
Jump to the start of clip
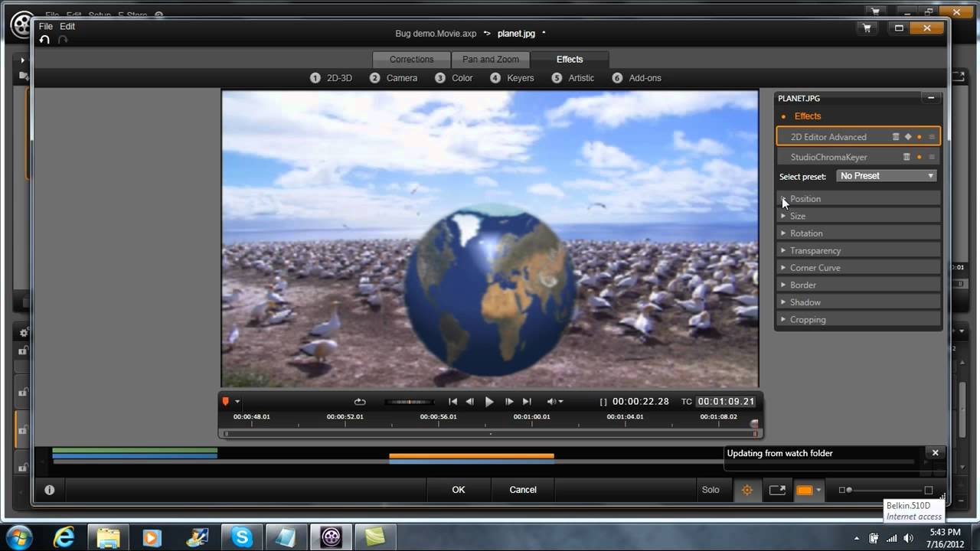pos(452,402)
